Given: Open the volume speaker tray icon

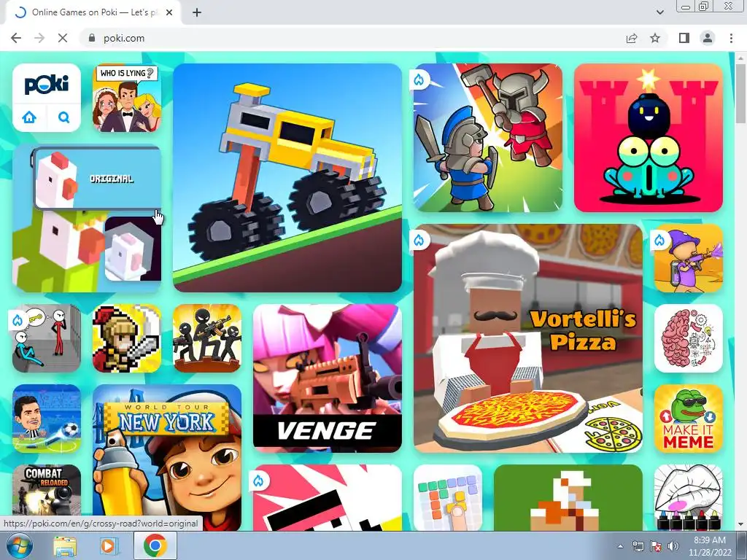Looking at the screenshot, I should pyautogui.click(x=673, y=547).
